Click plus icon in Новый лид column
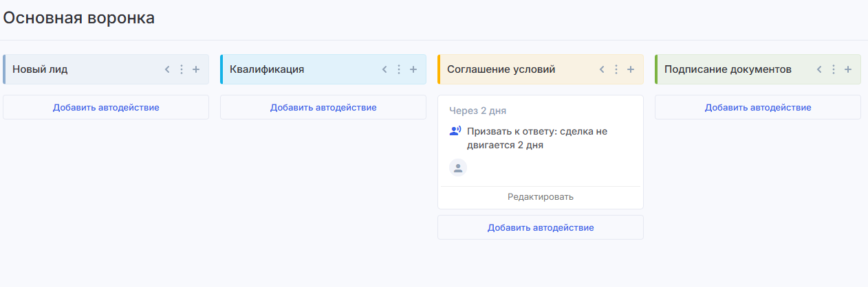868x287 pixels. 196,69
